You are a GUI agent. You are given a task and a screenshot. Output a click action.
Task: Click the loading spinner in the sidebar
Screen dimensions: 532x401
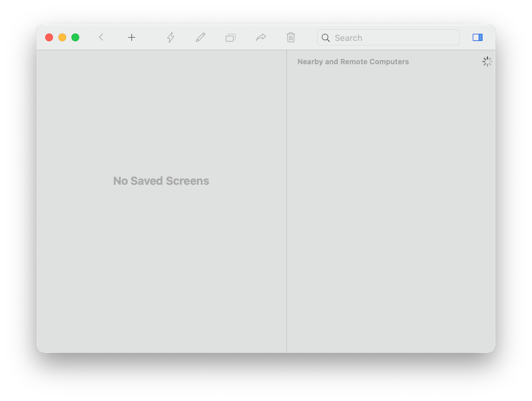pos(487,62)
